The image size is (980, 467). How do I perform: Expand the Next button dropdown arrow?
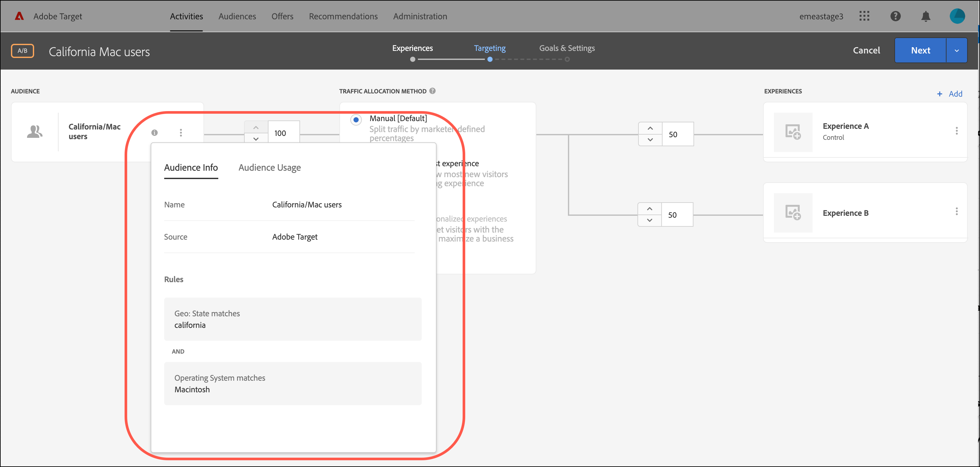click(x=956, y=51)
